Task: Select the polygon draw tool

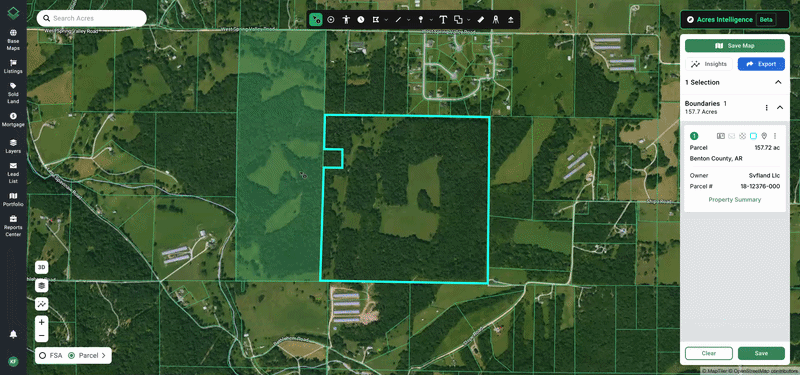Action: 376,19
